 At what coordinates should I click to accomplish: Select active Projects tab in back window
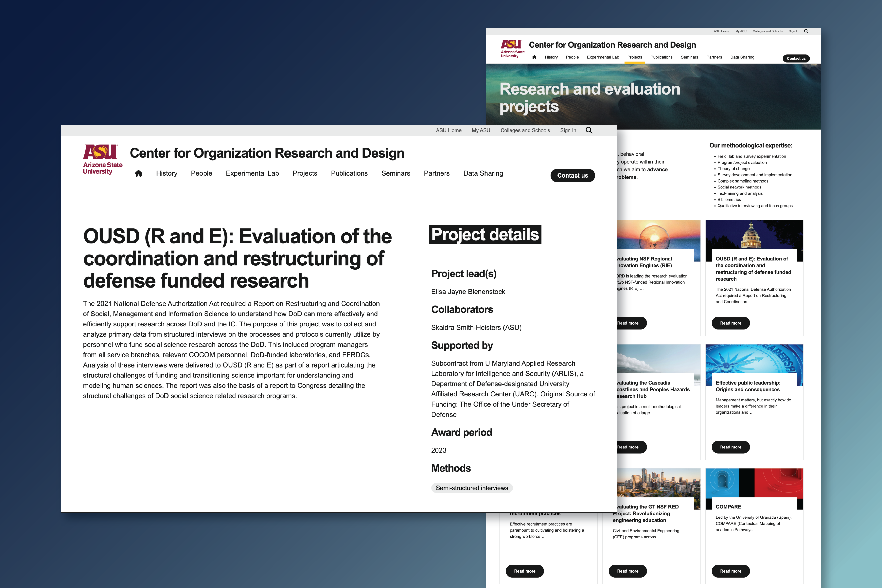(634, 57)
